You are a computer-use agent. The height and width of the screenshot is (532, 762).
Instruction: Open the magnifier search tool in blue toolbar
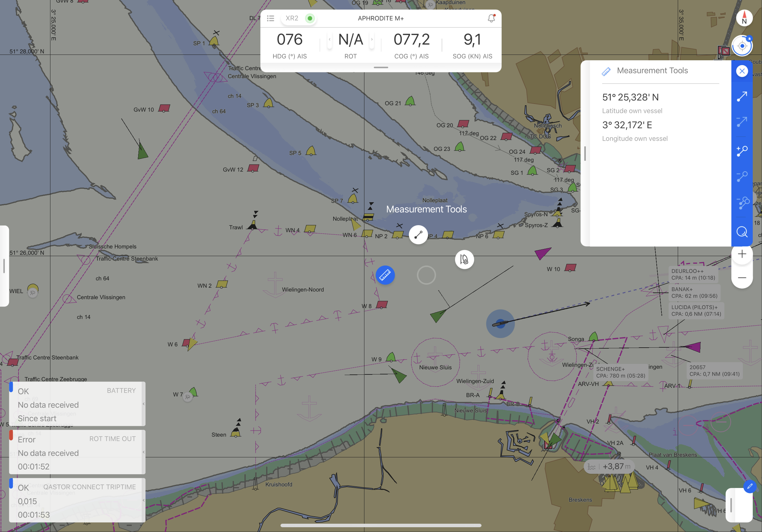click(742, 232)
